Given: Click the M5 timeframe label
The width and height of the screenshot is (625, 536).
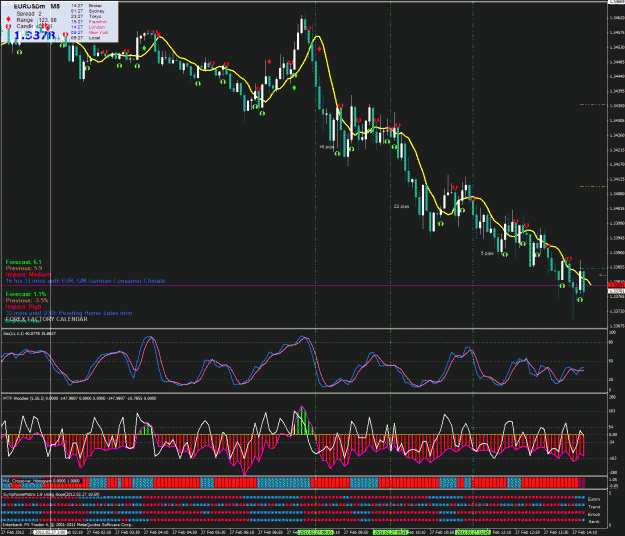Looking at the screenshot, I should (x=55, y=6).
